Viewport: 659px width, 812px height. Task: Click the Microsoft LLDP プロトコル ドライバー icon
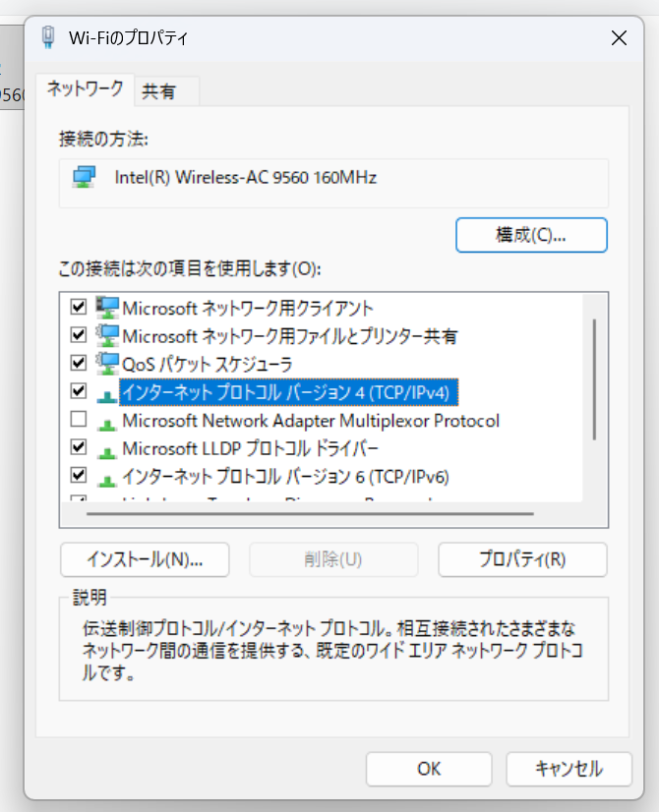(x=106, y=450)
